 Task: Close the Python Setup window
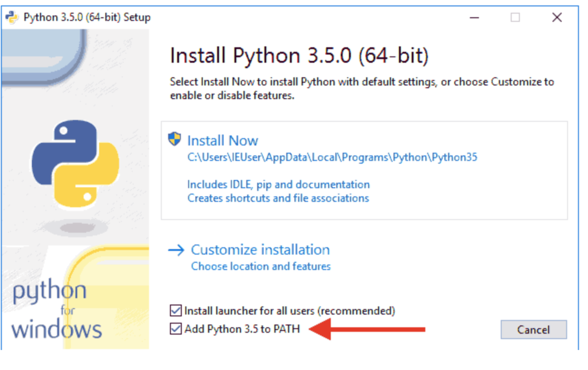coord(557,18)
